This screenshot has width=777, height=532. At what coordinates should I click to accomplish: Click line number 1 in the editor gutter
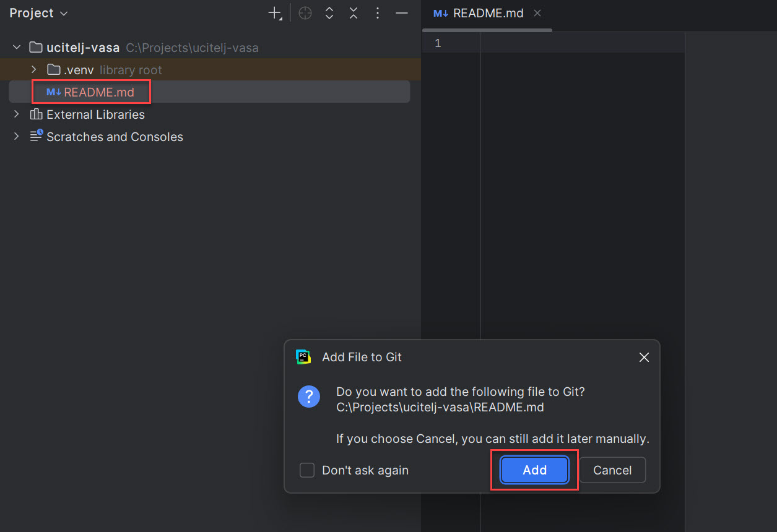(x=438, y=43)
